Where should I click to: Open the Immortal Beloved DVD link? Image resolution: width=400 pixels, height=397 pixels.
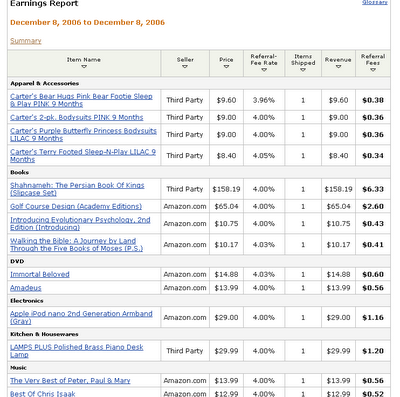coord(40,274)
